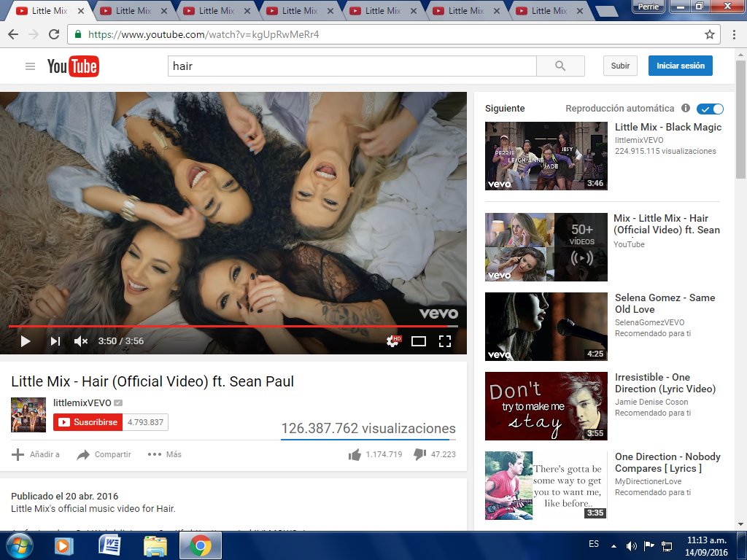The width and height of the screenshot is (747, 560).
Task: Subscribe with Suscribirse button
Action: [88, 422]
